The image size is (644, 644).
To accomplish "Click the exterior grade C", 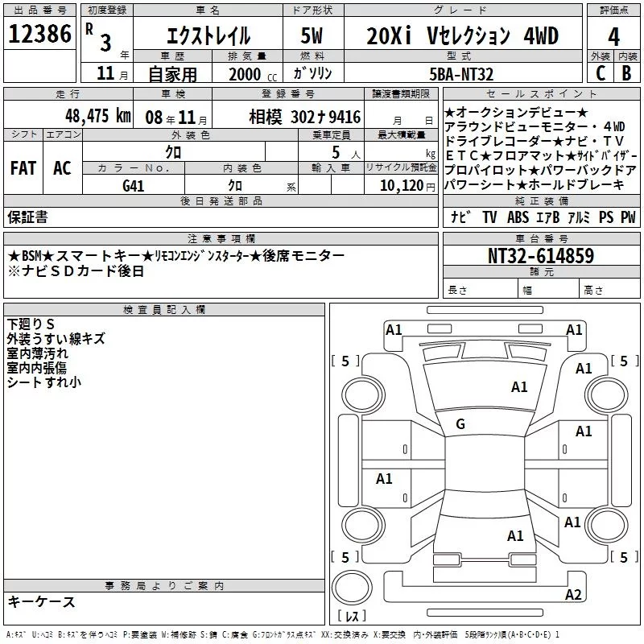I will pos(601,73).
